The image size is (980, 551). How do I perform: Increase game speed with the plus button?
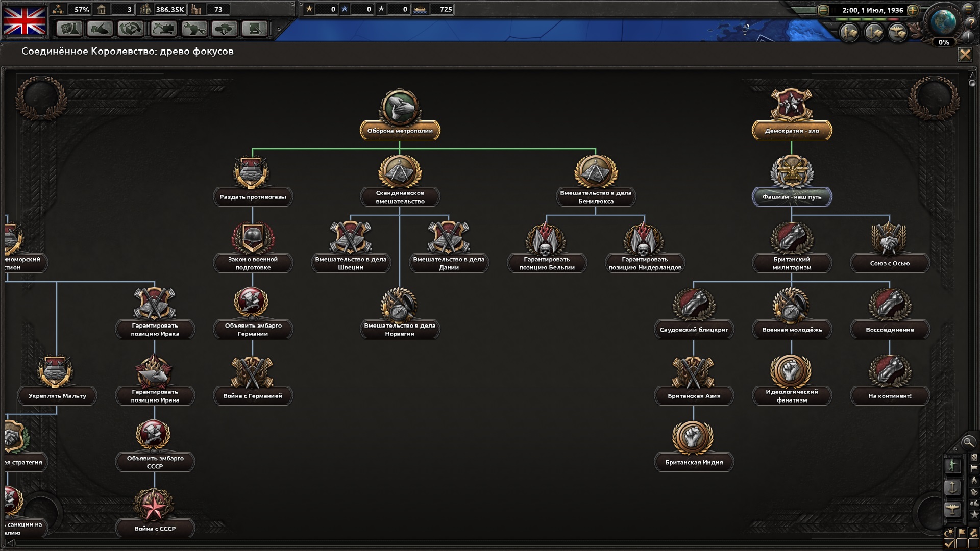coord(913,10)
